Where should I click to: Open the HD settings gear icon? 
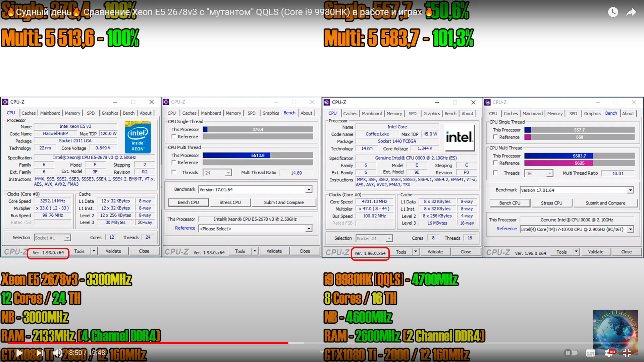[609, 353]
